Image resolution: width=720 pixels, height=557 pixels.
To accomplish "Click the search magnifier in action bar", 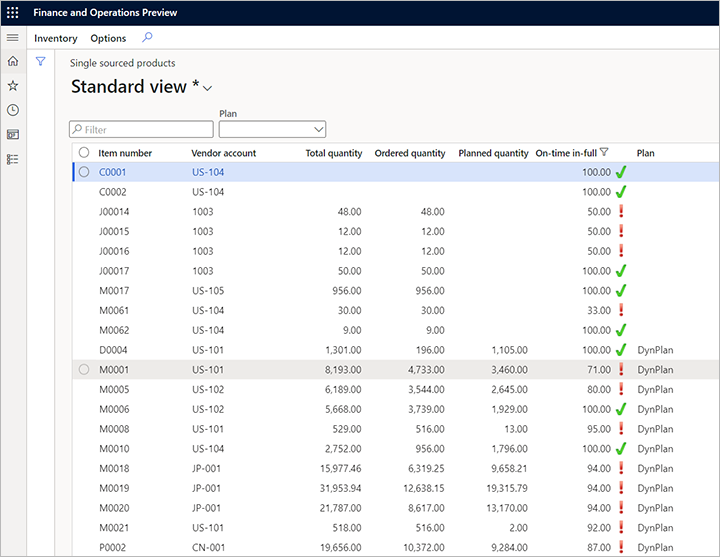I will (x=147, y=37).
